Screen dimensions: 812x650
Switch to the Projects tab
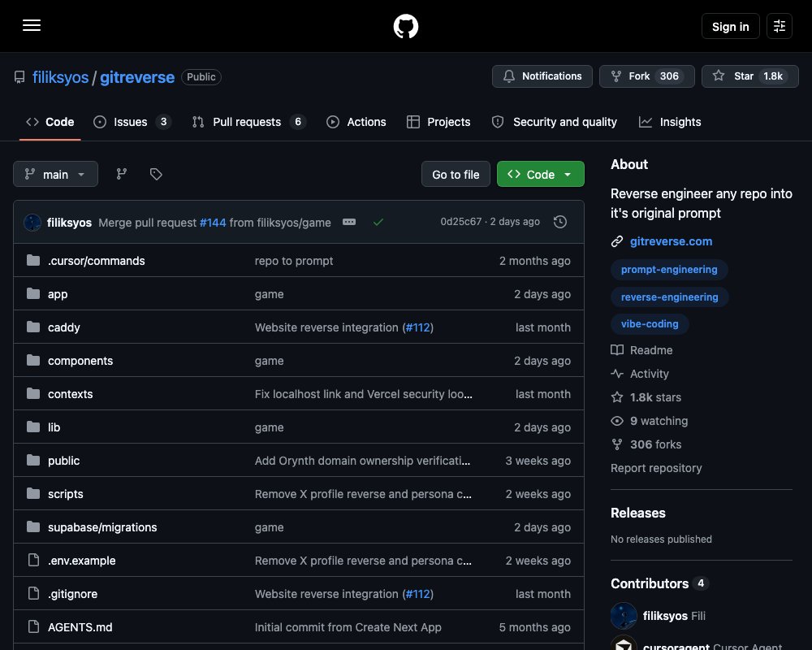pos(438,122)
